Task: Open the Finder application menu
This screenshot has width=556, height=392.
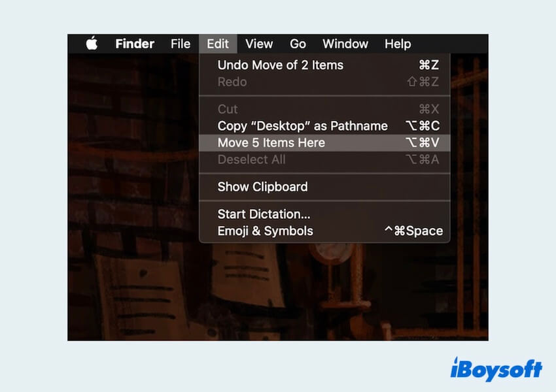Action: [x=134, y=44]
